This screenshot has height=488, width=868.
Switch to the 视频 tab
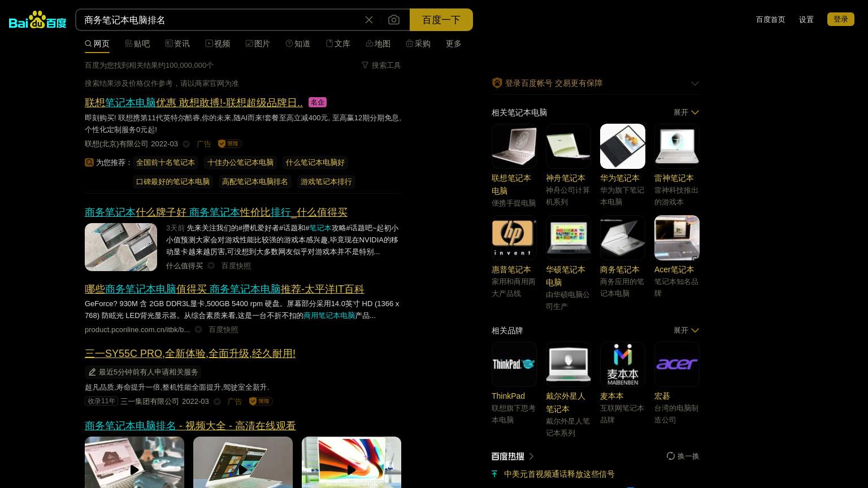[x=218, y=43]
